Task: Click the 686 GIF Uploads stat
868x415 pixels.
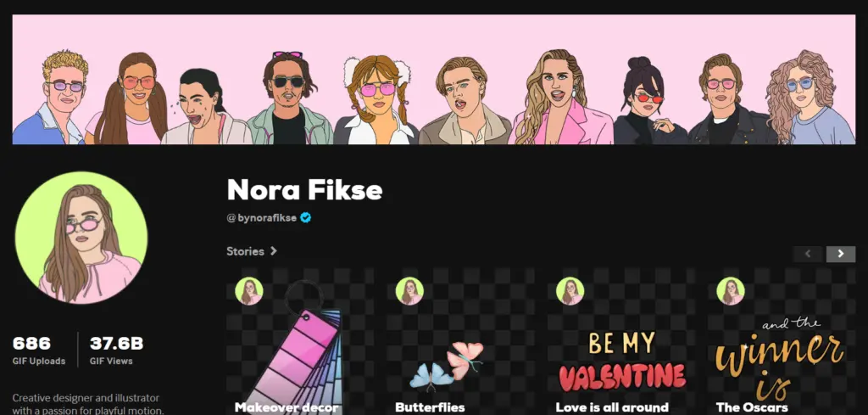Action: (39, 351)
